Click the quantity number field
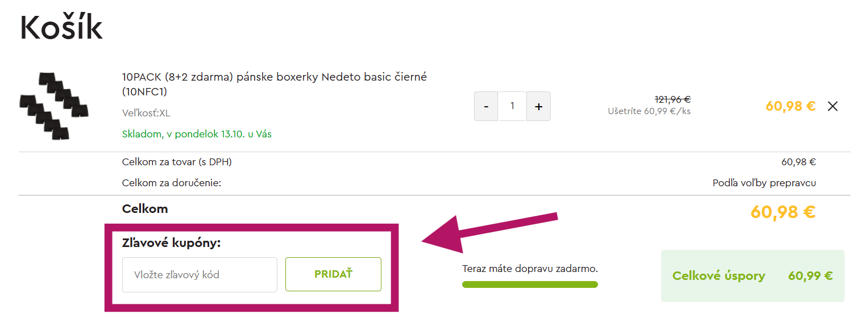 (x=512, y=106)
